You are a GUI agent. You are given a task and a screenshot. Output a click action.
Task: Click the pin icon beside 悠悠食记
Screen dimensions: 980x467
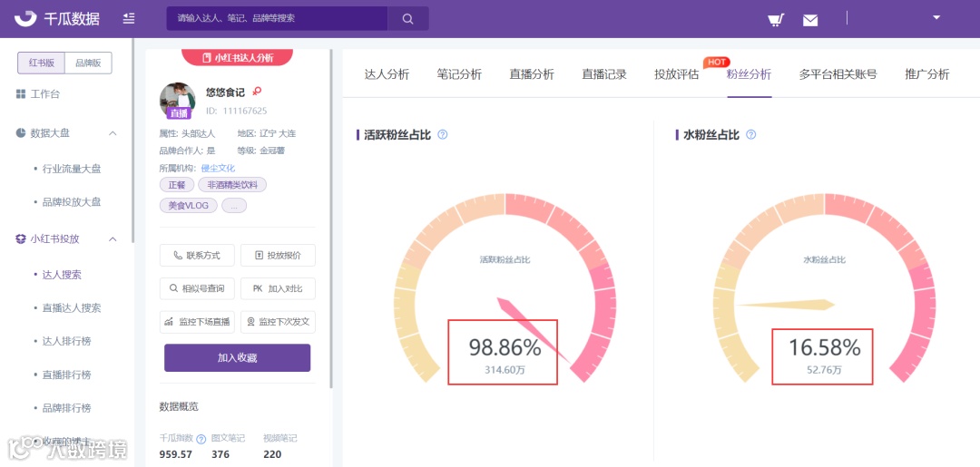(x=256, y=92)
